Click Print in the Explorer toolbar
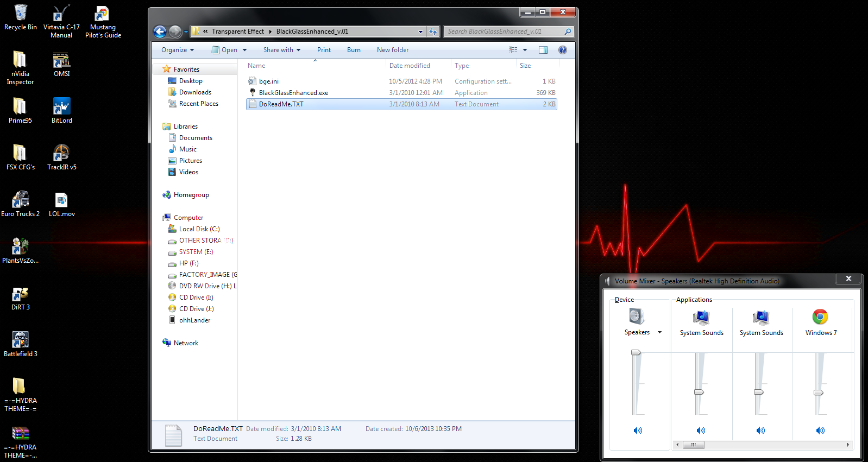The image size is (868, 462). pyautogui.click(x=324, y=50)
